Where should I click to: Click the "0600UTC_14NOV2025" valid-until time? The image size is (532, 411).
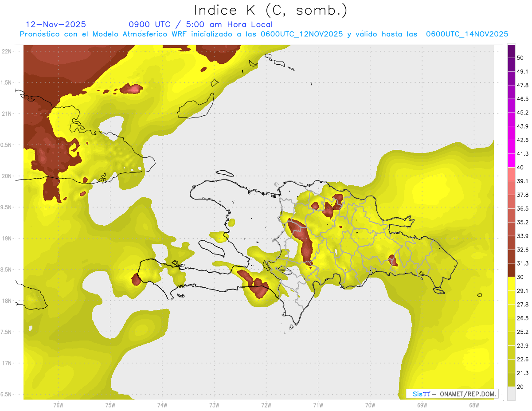467,34
